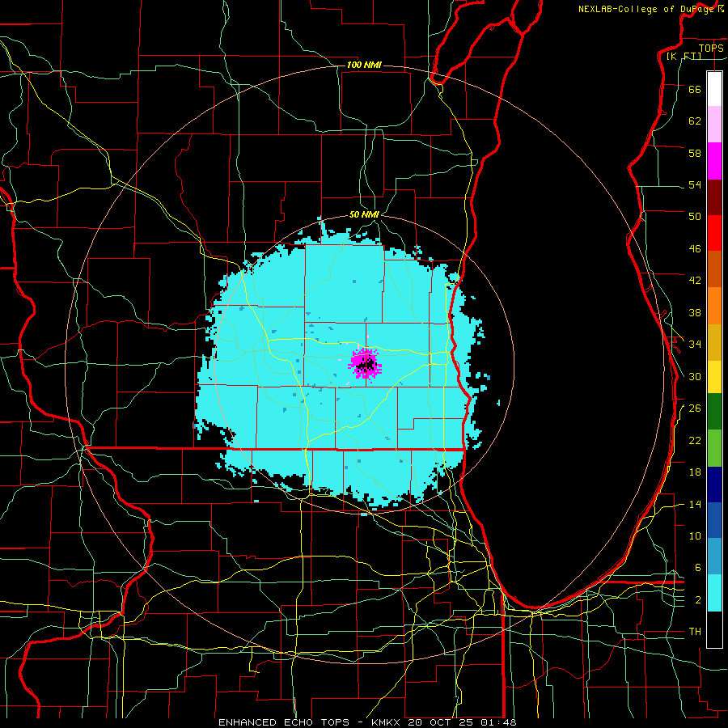The width and height of the screenshot is (728, 728).
Task: Click the 46 legend value
Action: click(x=695, y=249)
